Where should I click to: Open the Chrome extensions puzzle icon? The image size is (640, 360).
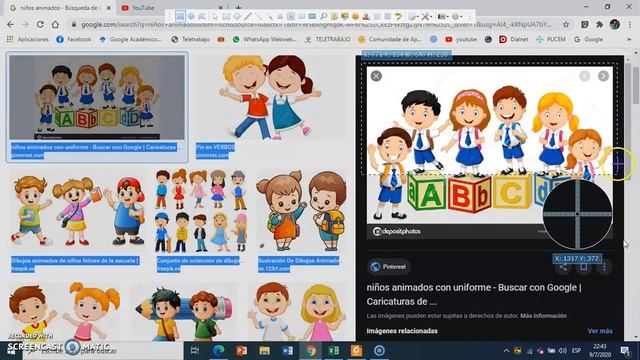click(599, 24)
